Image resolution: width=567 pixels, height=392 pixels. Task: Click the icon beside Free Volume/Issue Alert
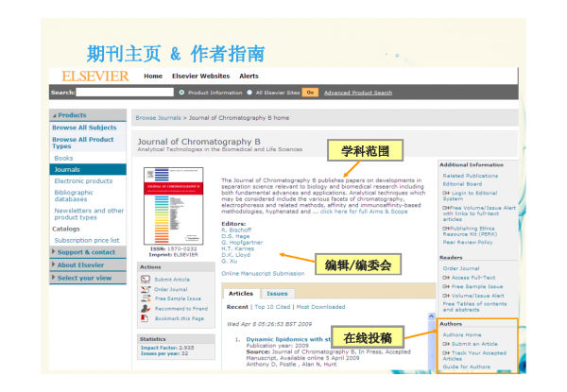pyautogui.click(x=446, y=208)
